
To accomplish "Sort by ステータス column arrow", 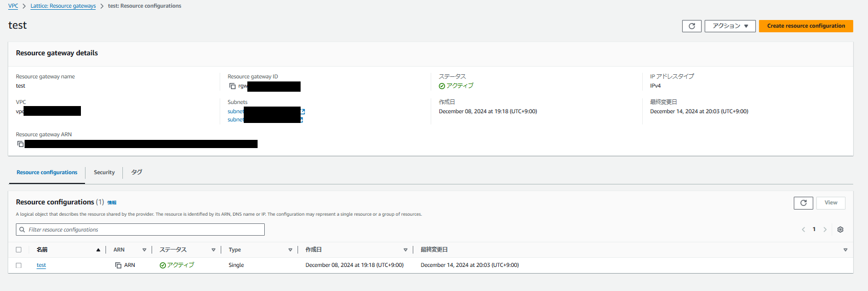I will tap(214, 250).
